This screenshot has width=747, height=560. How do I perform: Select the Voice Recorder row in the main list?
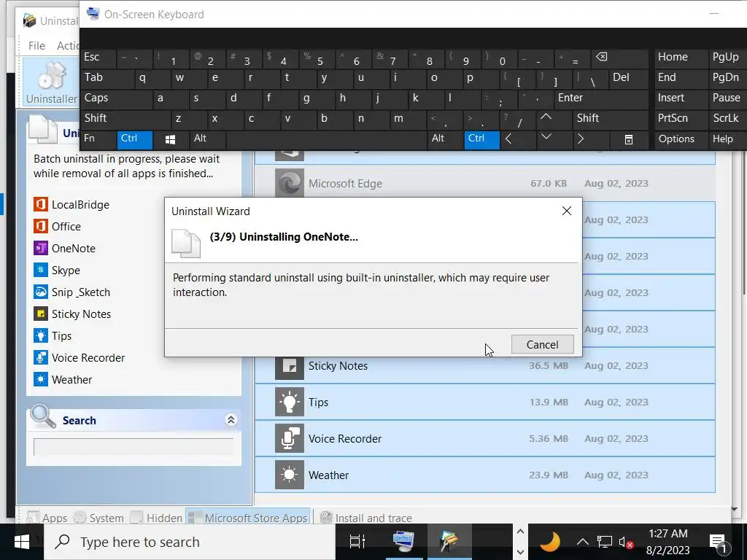coord(485,438)
